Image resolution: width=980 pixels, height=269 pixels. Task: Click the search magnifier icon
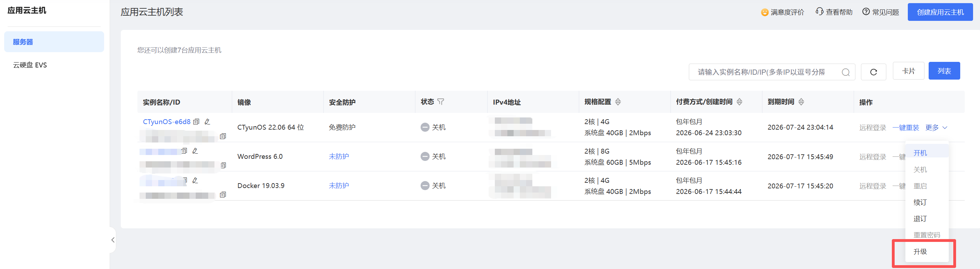point(845,72)
